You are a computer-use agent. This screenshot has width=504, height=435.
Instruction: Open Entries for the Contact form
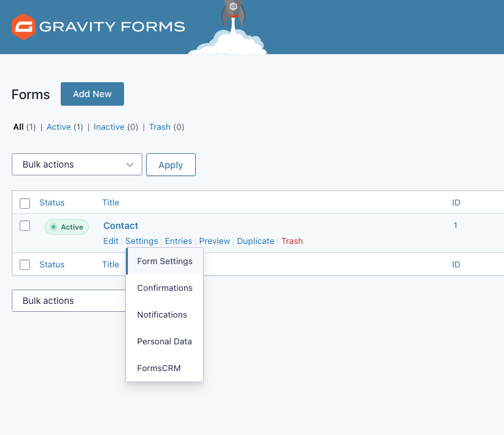pyautogui.click(x=178, y=241)
